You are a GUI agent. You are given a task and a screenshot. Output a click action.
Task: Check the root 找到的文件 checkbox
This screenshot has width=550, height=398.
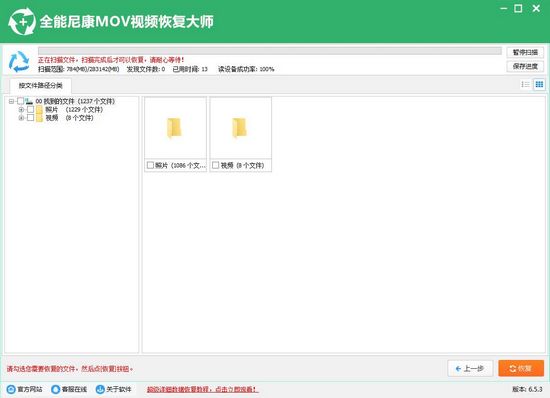pos(20,101)
